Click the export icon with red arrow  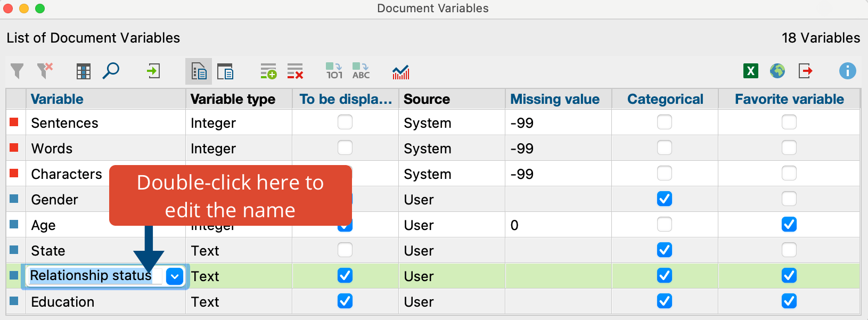click(805, 71)
